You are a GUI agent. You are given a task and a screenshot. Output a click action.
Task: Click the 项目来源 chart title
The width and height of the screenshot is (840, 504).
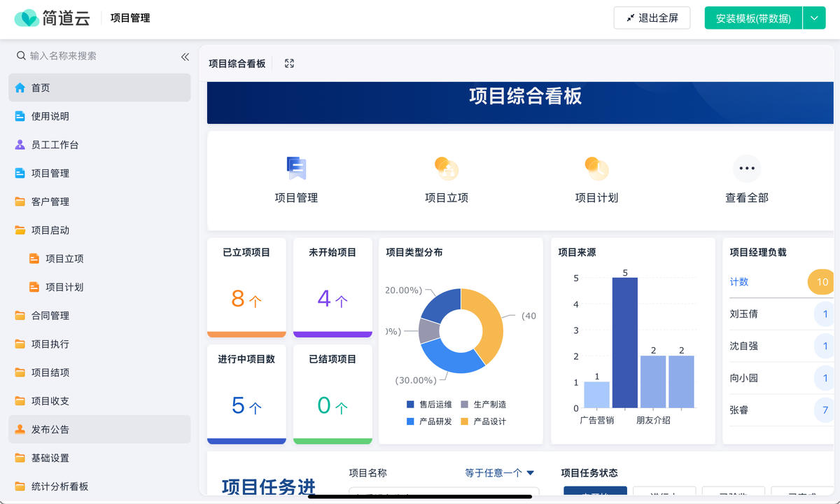[x=577, y=252]
